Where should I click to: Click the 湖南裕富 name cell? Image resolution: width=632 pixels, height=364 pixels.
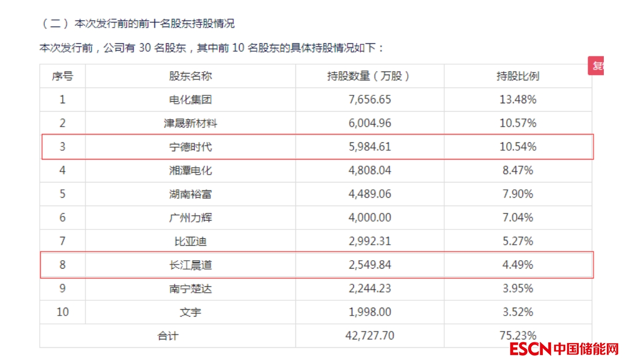point(190,194)
